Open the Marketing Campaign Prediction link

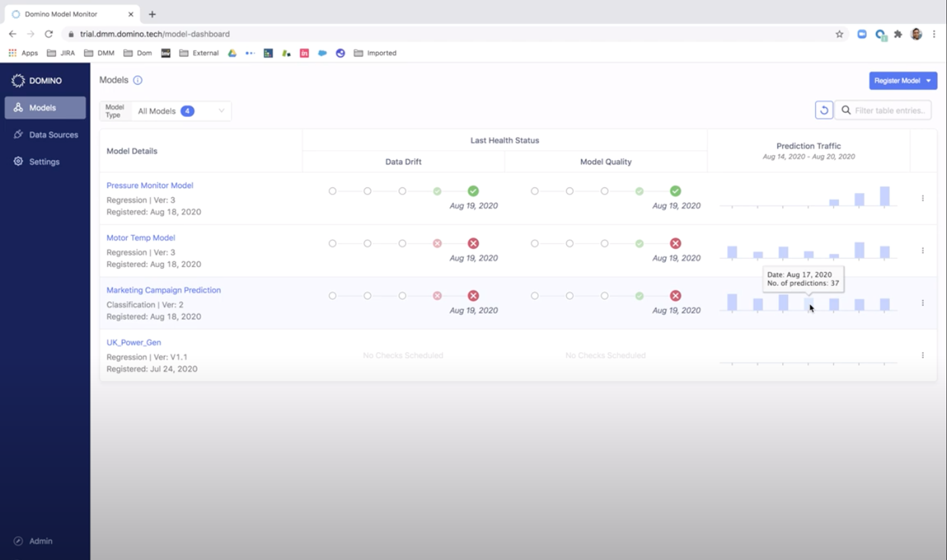point(163,290)
